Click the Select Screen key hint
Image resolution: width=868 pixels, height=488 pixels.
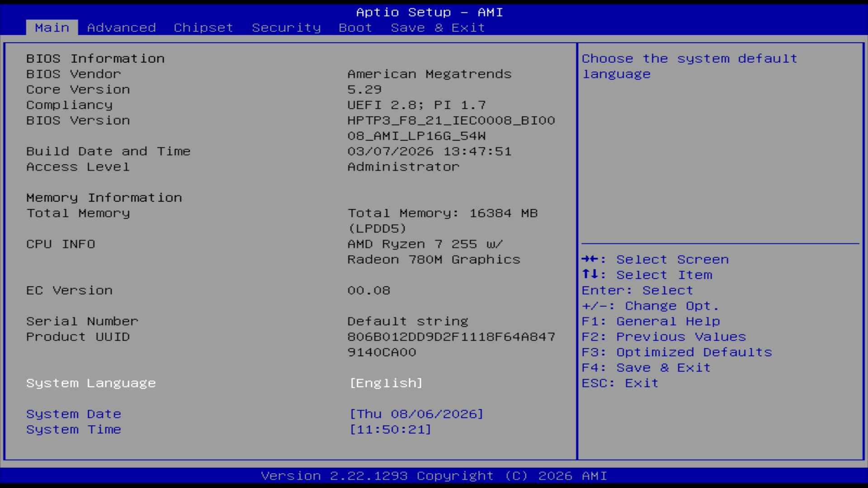655,259
